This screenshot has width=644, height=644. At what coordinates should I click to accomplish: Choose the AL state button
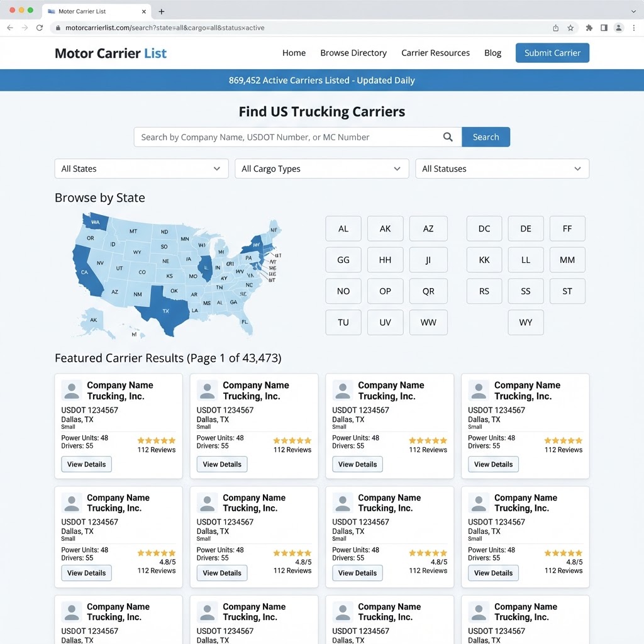tap(343, 229)
